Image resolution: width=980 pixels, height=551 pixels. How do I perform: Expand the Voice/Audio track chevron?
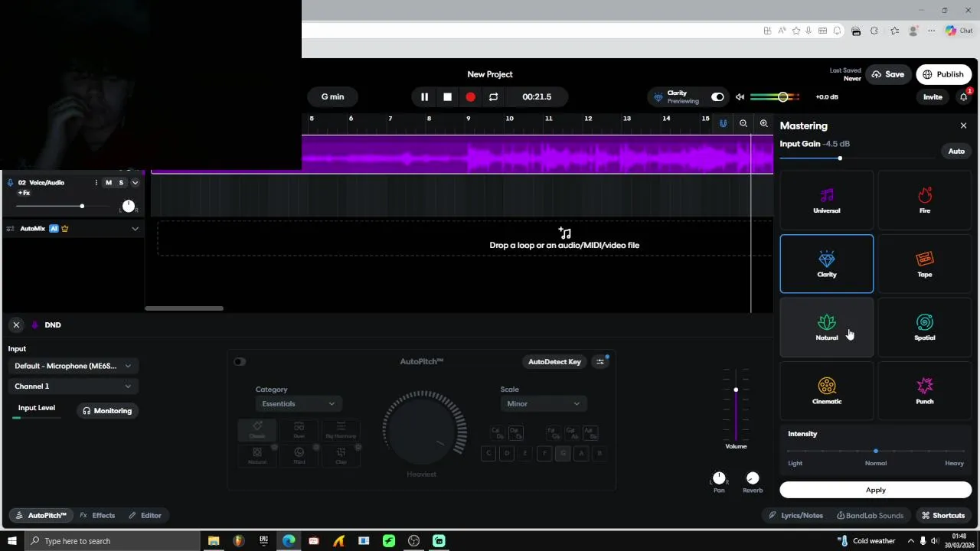135,183
